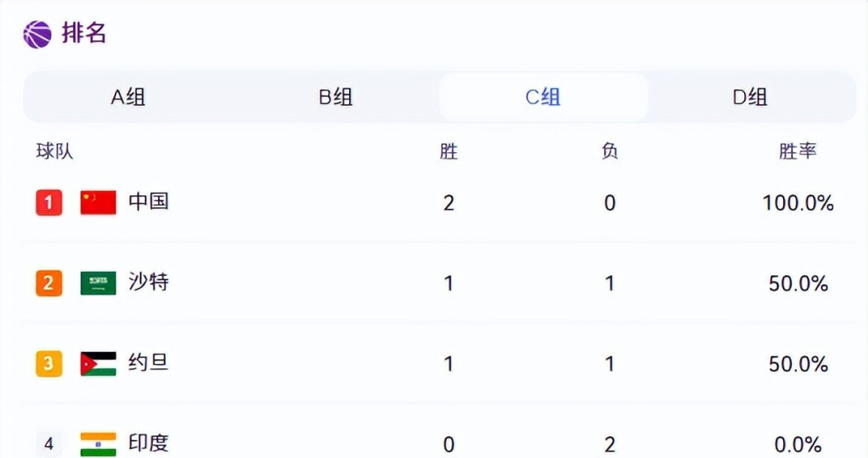Click the Jordan flag icon

(98, 364)
